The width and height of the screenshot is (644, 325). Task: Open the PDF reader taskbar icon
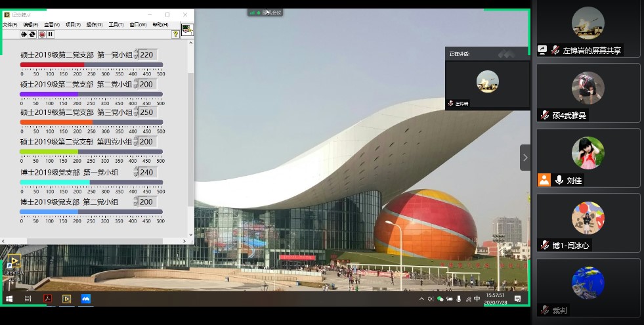coord(47,299)
